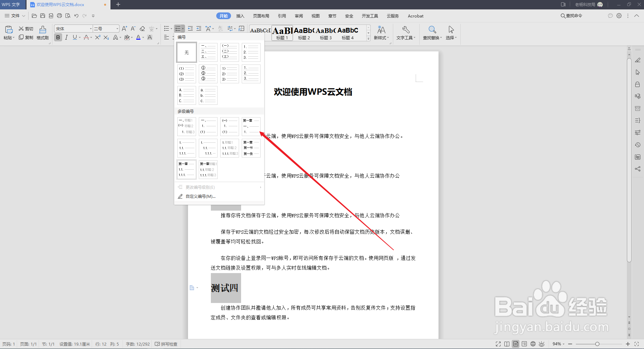The height and width of the screenshot is (349, 644).
Task: Switch to the 审阅 ribbon tab
Action: (298, 16)
